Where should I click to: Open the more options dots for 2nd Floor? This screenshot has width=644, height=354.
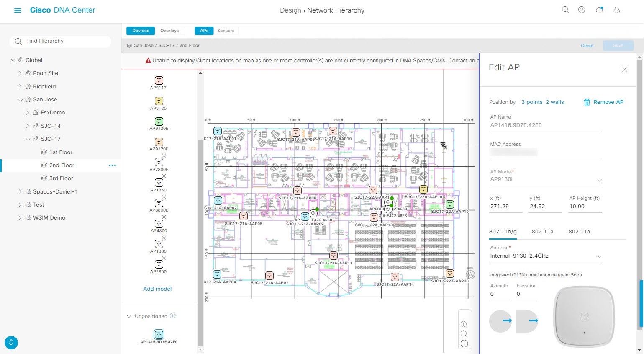(x=112, y=165)
